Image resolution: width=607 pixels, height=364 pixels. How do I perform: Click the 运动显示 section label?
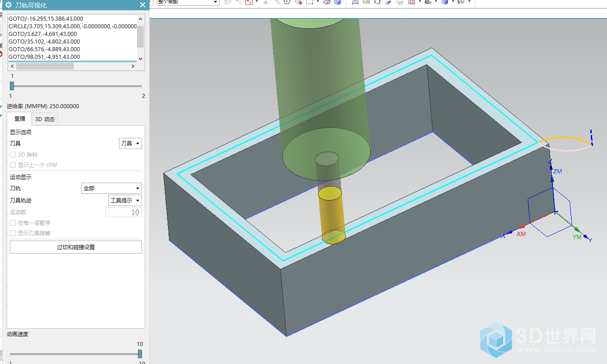point(21,177)
